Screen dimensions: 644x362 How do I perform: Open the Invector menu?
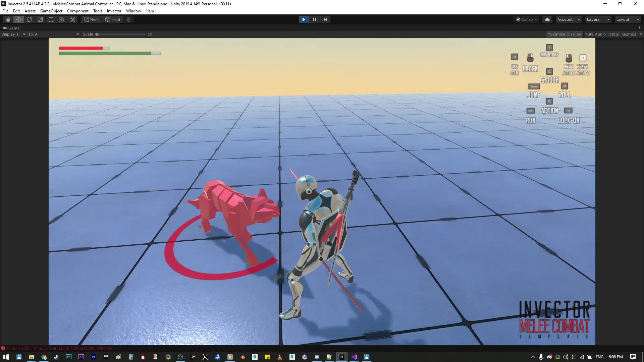pyautogui.click(x=114, y=11)
